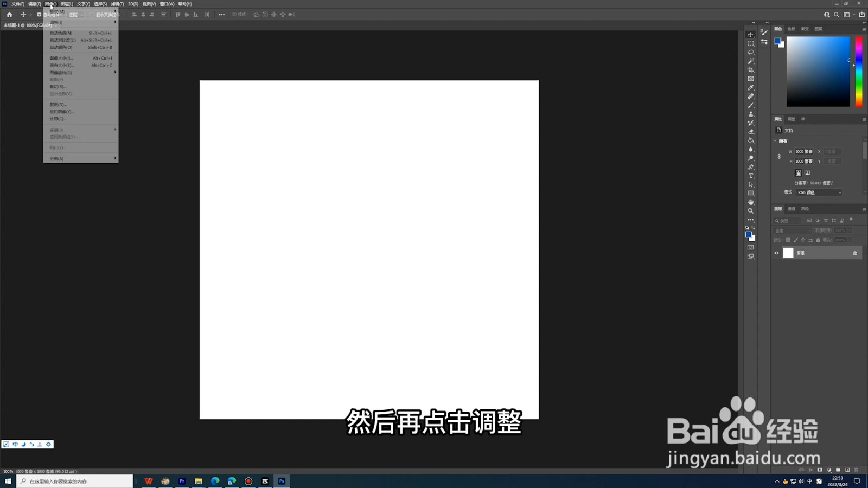Open the layer style fx icon

(x=810, y=470)
